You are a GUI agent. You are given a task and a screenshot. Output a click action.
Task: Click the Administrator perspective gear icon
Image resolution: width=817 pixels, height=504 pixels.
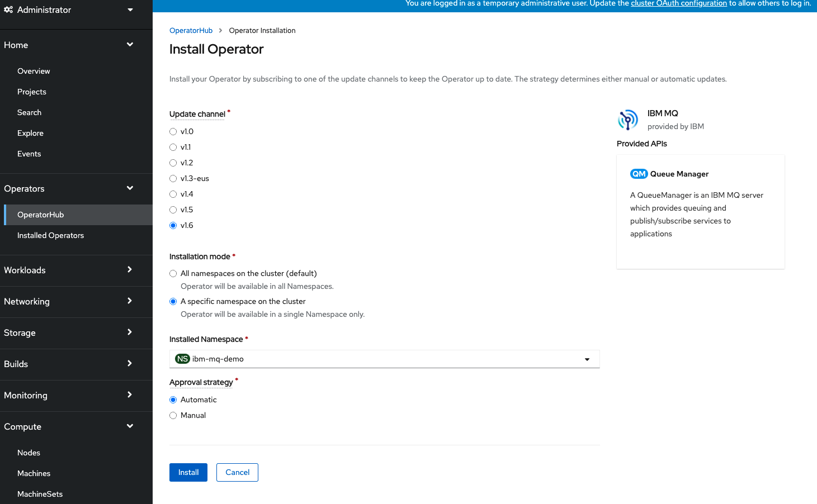point(8,9)
